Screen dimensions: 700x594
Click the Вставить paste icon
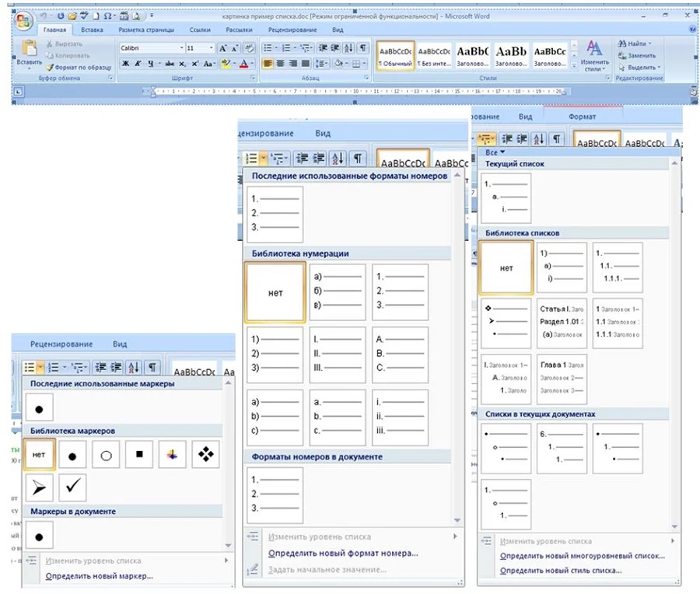[30, 51]
